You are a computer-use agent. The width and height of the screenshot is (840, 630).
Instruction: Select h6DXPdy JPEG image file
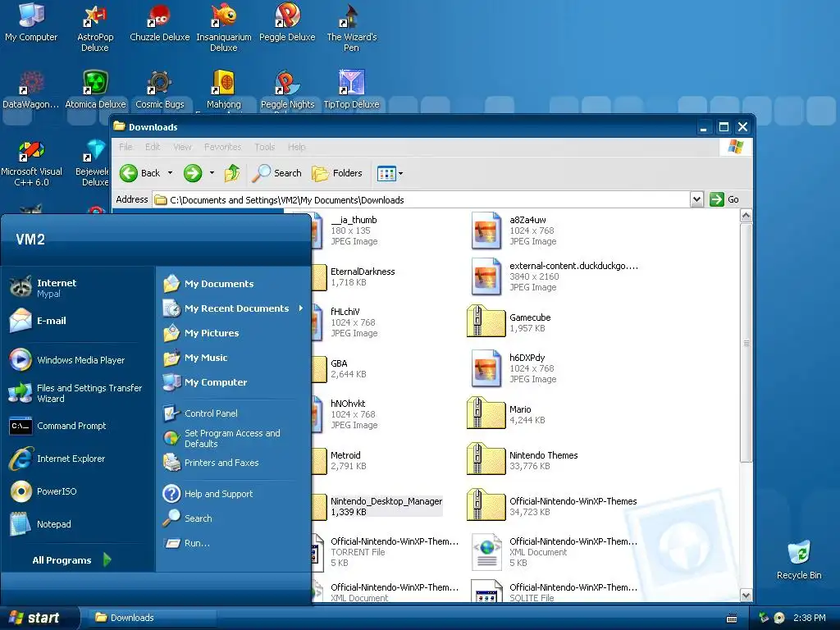click(x=514, y=368)
